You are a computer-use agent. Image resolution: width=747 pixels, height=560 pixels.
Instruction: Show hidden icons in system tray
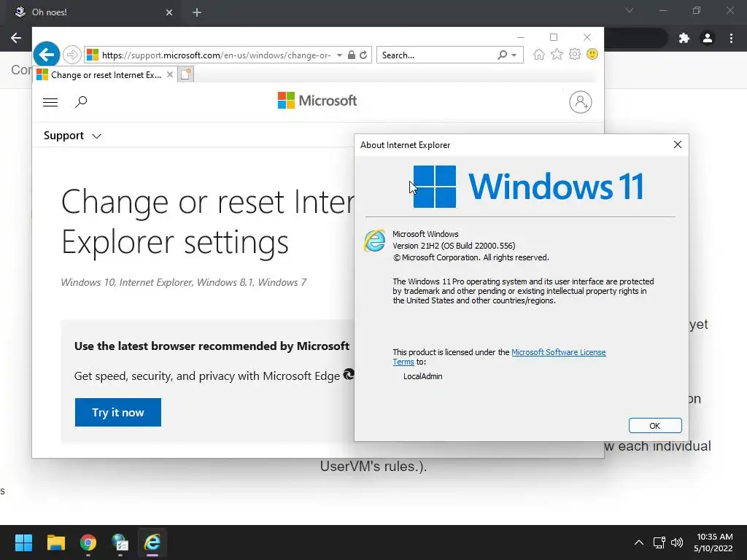(639, 542)
